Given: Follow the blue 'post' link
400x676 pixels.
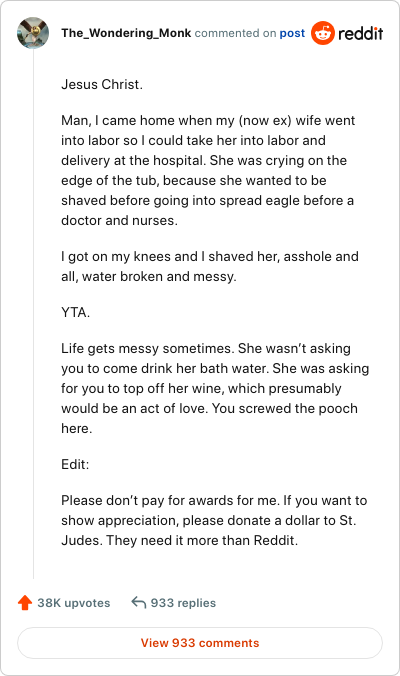Looking at the screenshot, I should [x=292, y=33].
